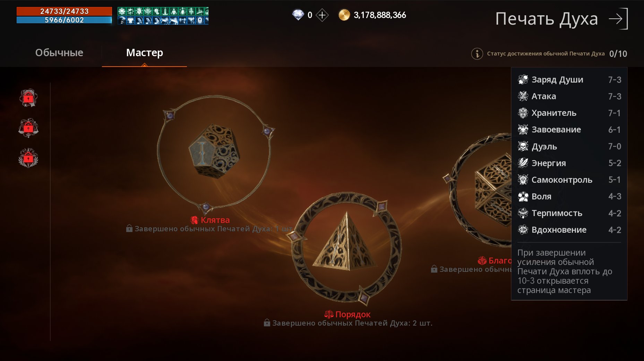644x361 pixels.
Task: Open the Клятва dodecahedron seal
Action: click(214, 152)
